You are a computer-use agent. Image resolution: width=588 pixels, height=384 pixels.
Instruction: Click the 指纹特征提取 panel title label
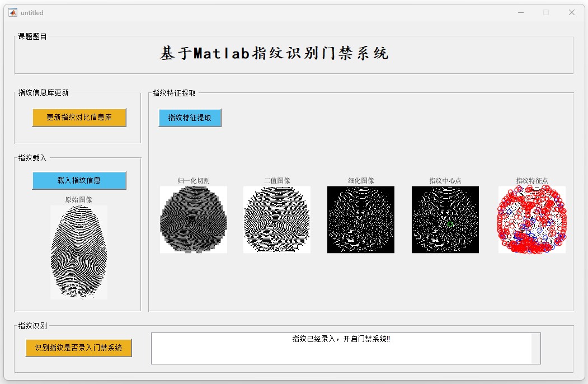[174, 93]
